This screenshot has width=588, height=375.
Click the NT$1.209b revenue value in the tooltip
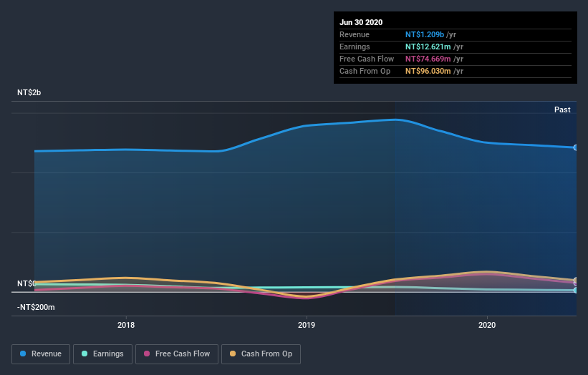[x=425, y=34]
